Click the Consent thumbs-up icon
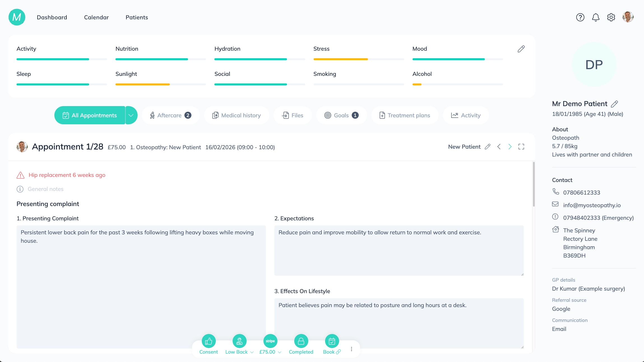The width and height of the screenshot is (644, 362). [209, 341]
